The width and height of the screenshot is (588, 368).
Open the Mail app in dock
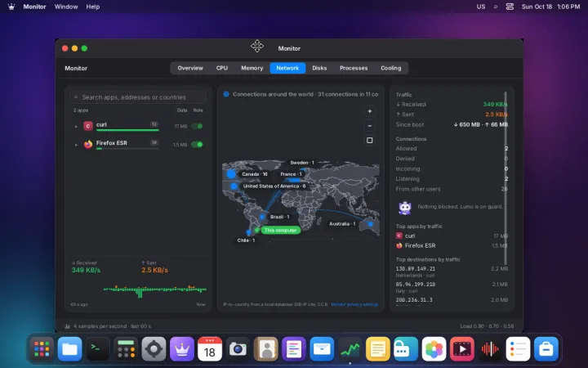tap(322, 349)
